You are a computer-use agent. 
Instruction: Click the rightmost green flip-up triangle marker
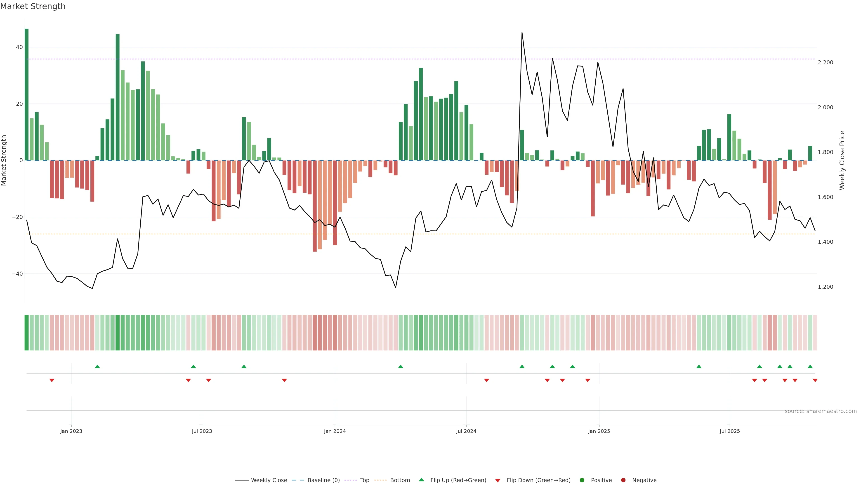click(x=810, y=366)
